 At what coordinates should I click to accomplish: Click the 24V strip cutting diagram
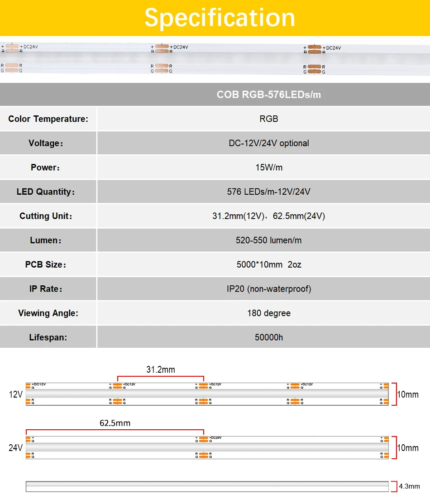pos(207,447)
